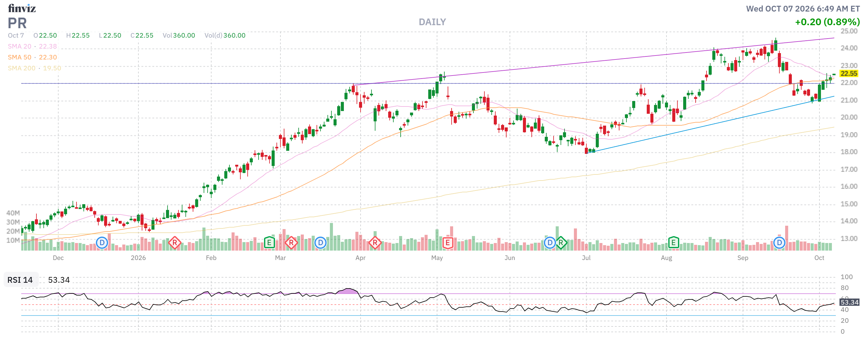
Task: Click the June blue D dividend marker
Action: pos(550,243)
